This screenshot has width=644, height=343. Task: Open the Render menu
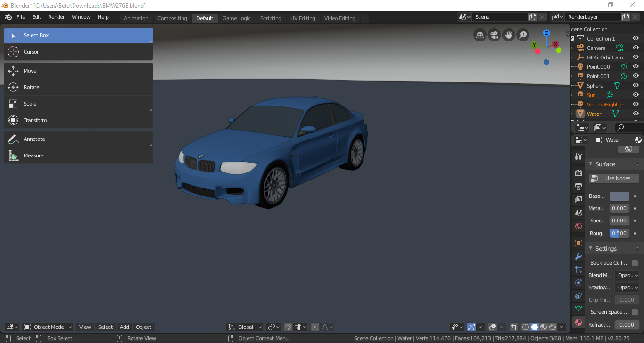(x=57, y=17)
